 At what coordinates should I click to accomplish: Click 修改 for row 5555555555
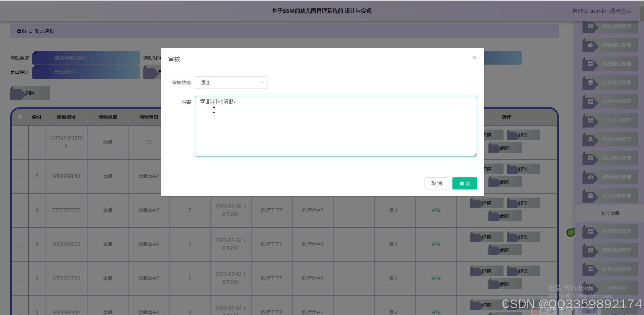[x=523, y=271]
